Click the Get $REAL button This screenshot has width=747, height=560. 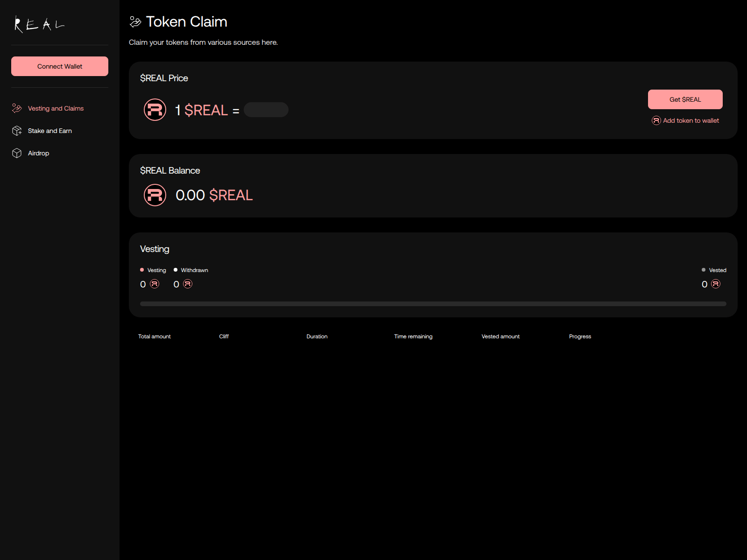[685, 99]
